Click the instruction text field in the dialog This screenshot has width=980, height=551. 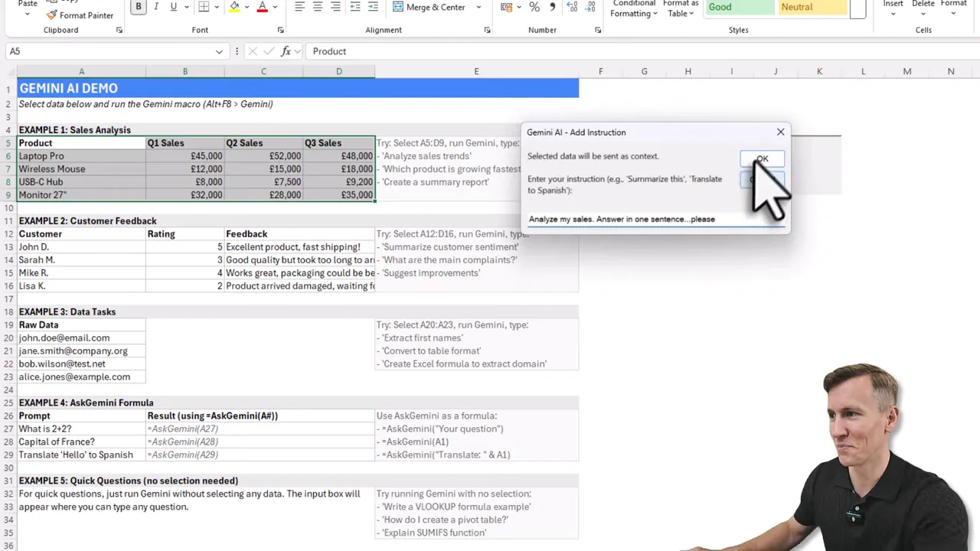pos(655,219)
